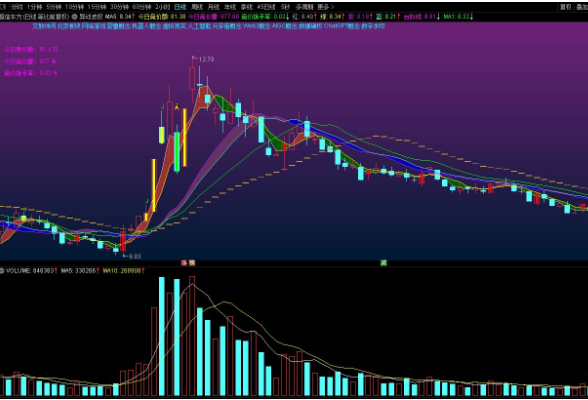Screen dimensions: 588x400
Task: Open the 复权 adjustment menu at top-right
Action: [566, 7]
